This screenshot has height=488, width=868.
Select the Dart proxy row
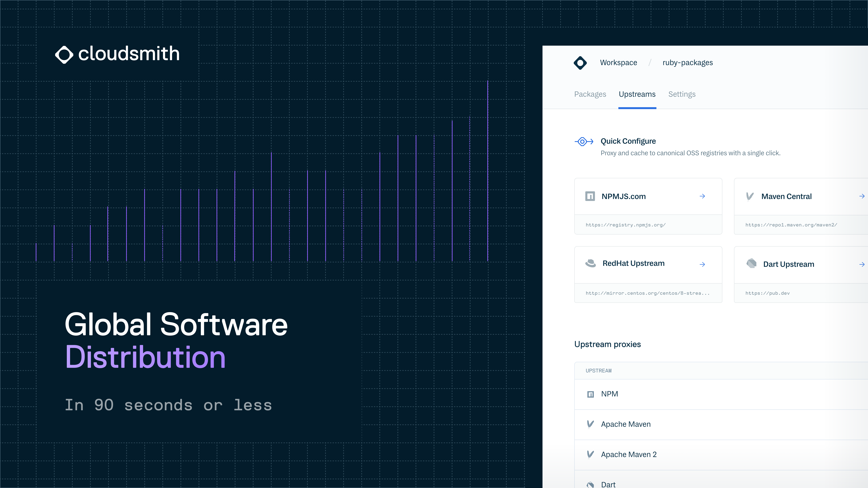click(x=721, y=479)
